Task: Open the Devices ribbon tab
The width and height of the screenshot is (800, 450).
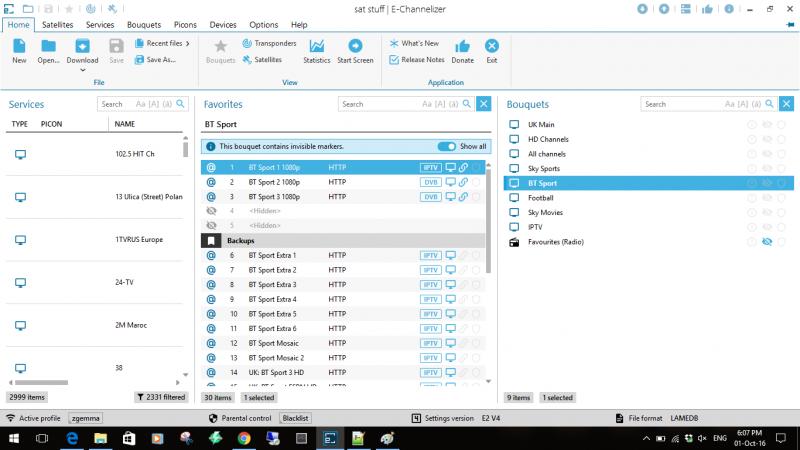Action: pyautogui.click(x=223, y=24)
